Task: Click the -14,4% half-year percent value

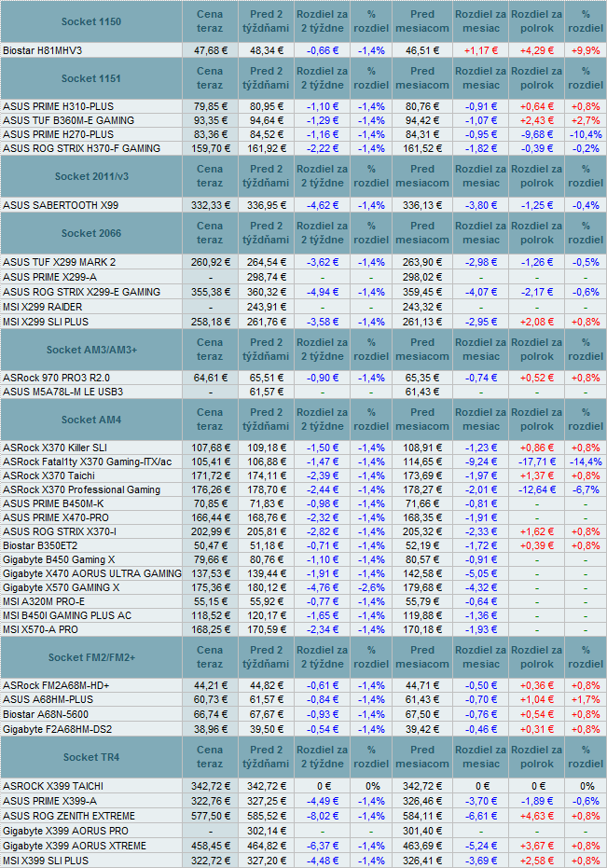Action: tap(586, 462)
